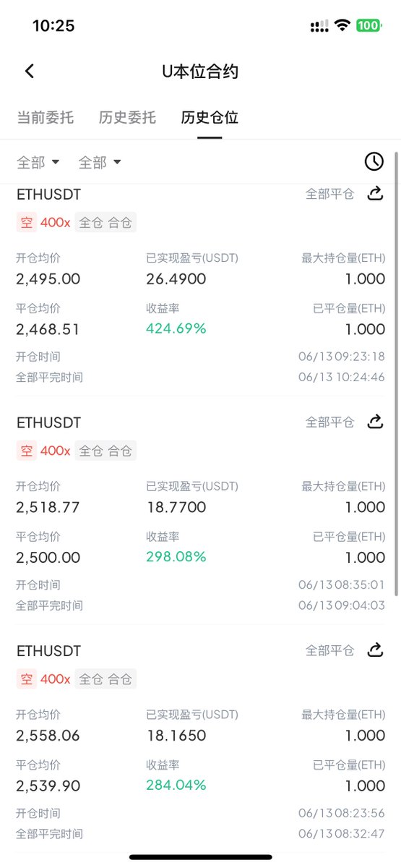Tap 全部平仓 label on the 26.4900 profit entry
The height and width of the screenshot is (868, 401).
point(330,194)
